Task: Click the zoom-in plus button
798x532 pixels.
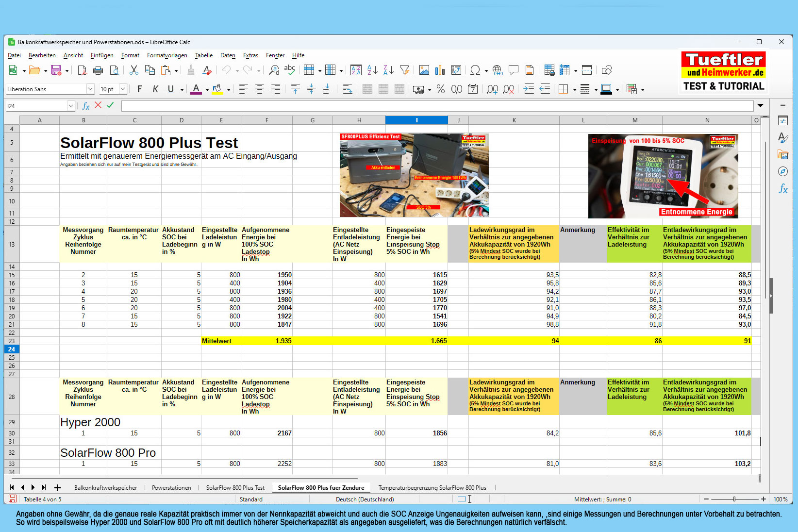Action: (764, 499)
